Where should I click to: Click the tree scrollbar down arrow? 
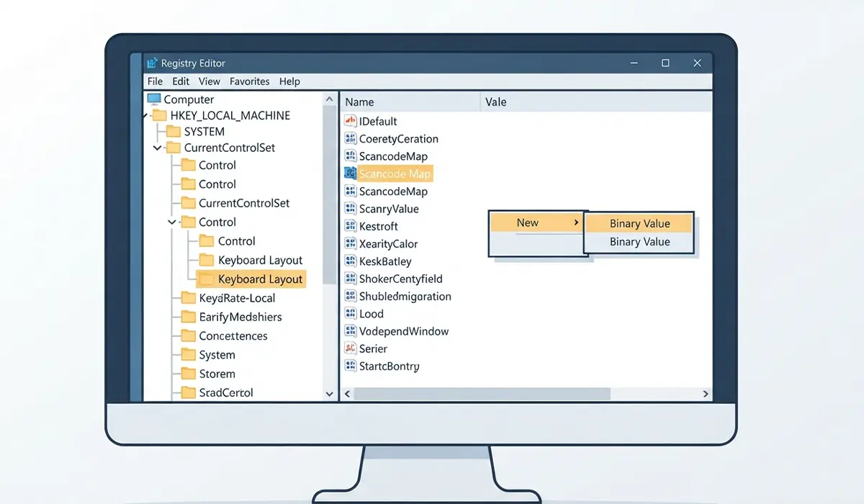(x=329, y=394)
